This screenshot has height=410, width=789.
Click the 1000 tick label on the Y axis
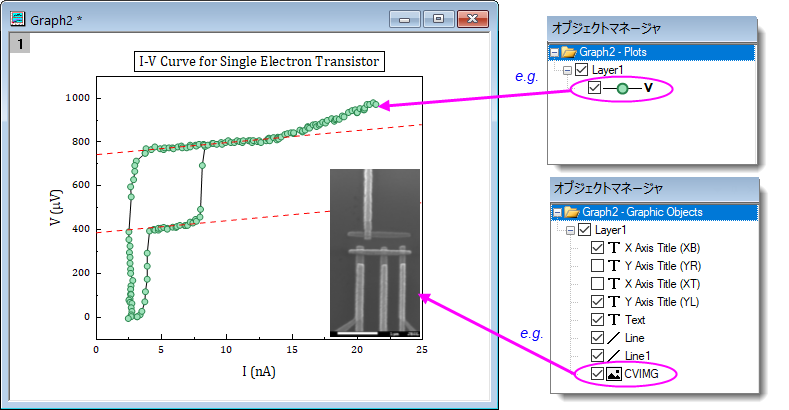pos(77,98)
